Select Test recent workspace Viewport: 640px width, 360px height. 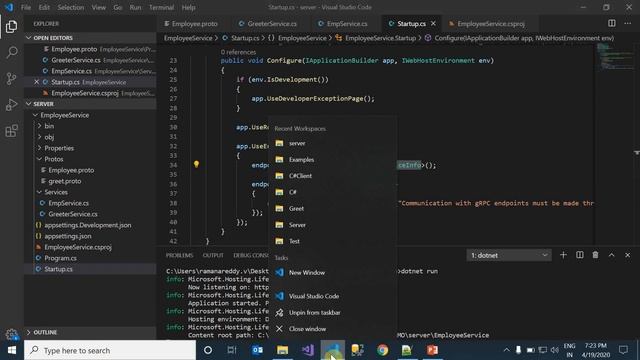click(333, 241)
